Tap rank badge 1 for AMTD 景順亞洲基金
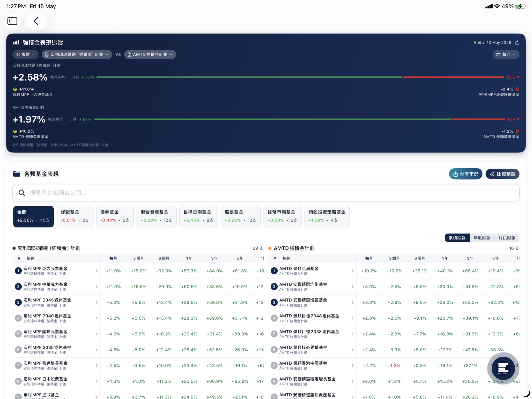The width and height of the screenshot is (532, 399). [x=274, y=271]
